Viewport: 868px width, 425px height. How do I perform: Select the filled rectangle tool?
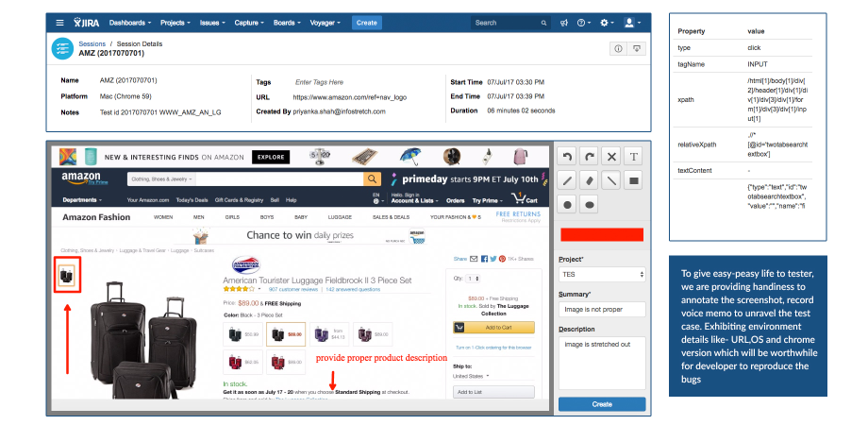(634, 180)
